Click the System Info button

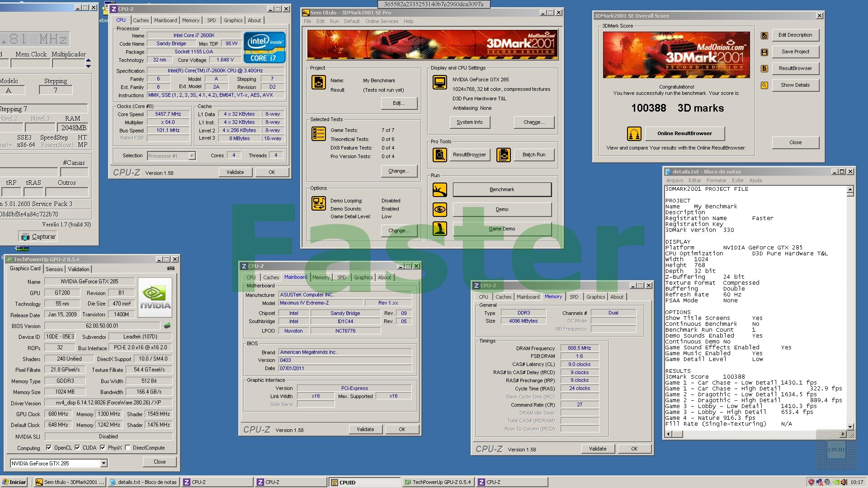pyautogui.click(x=469, y=122)
